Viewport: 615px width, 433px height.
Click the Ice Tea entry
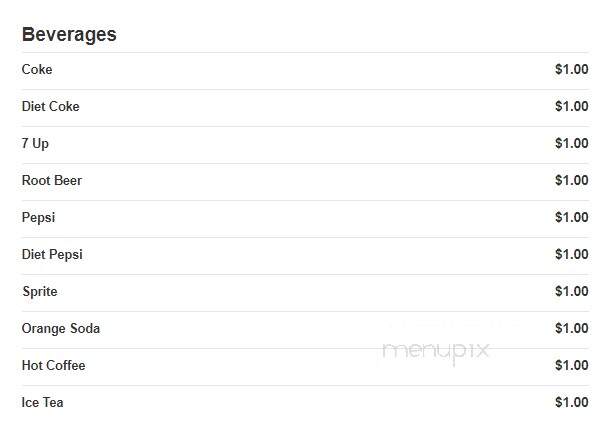click(x=42, y=402)
